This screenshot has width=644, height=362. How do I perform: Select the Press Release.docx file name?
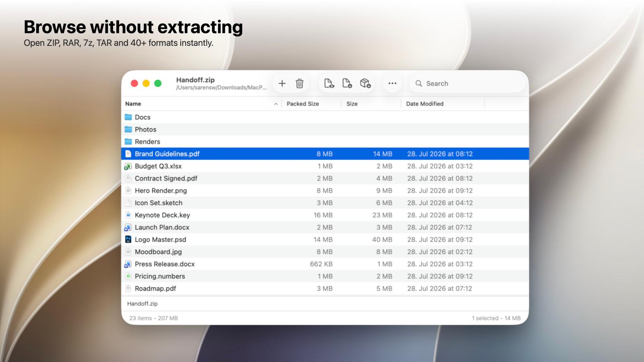(165, 264)
